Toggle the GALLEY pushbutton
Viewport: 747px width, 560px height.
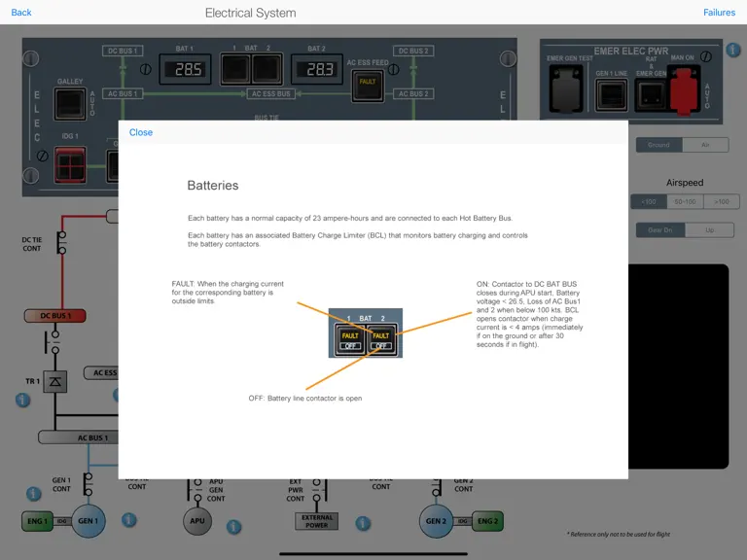pos(70,104)
